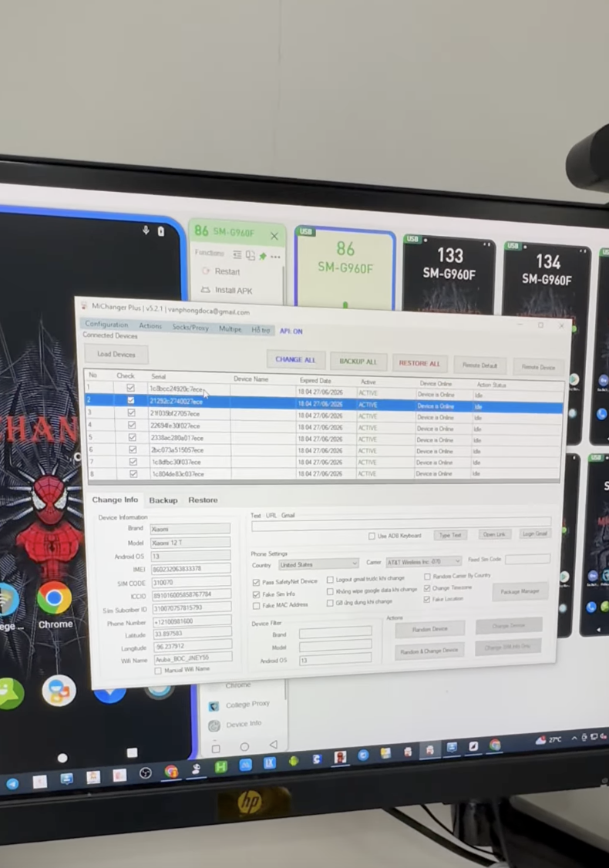Image resolution: width=609 pixels, height=868 pixels.
Task: Click the BACKUP ALL button
Action: pyautogui.click(x=358, y=362)
